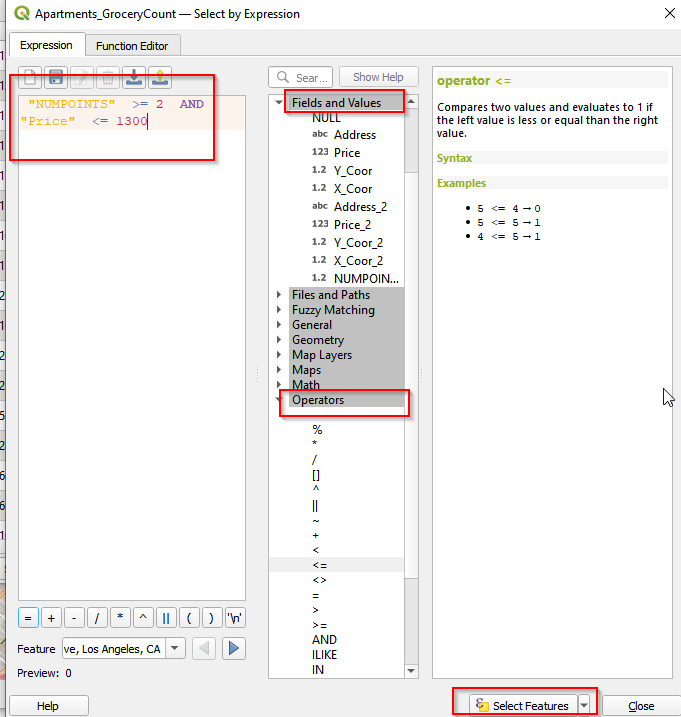Expand the General group

pyautogui.click(x=279, y=325)
